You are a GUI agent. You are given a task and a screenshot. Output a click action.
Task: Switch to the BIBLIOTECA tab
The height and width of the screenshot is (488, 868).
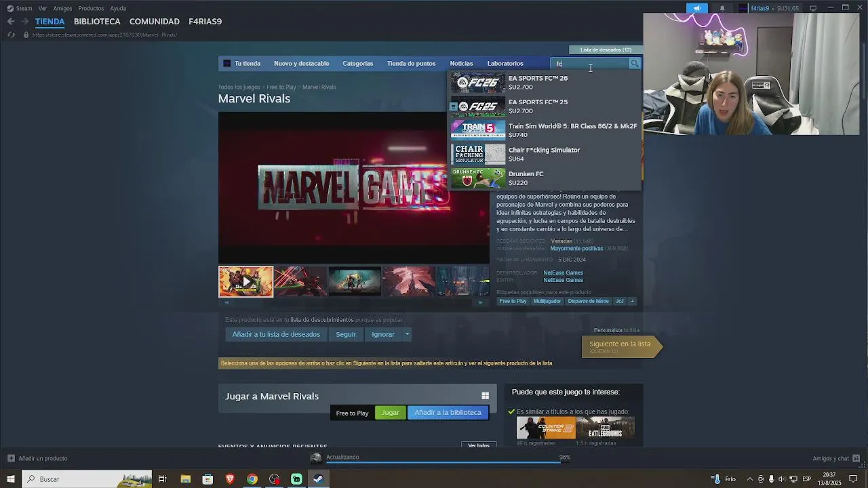click(97, 22)
